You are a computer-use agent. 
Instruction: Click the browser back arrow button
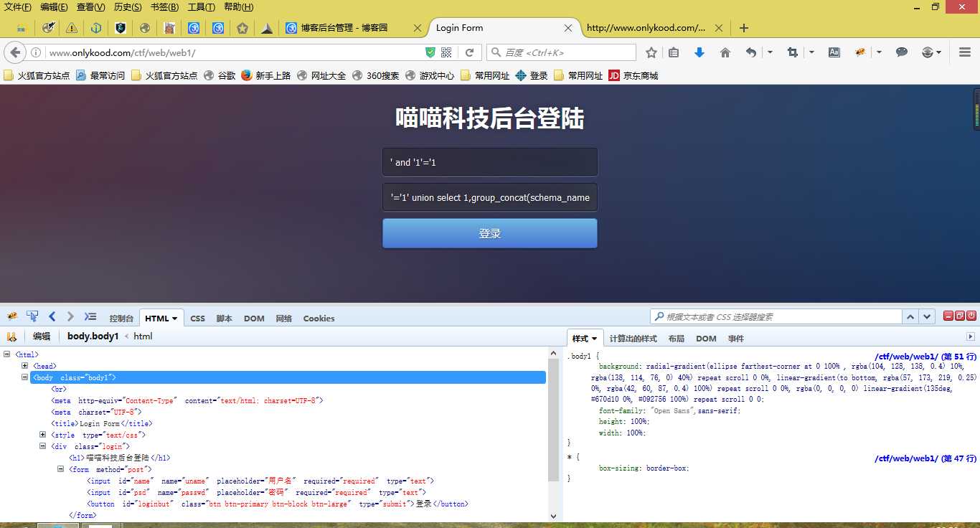pos(15,52)
